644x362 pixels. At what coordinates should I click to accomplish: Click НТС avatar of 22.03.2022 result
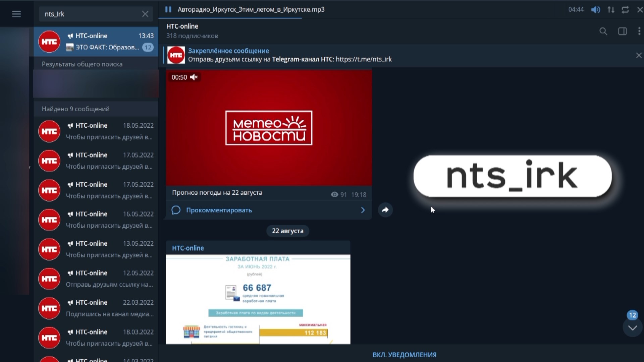point(49,308)
